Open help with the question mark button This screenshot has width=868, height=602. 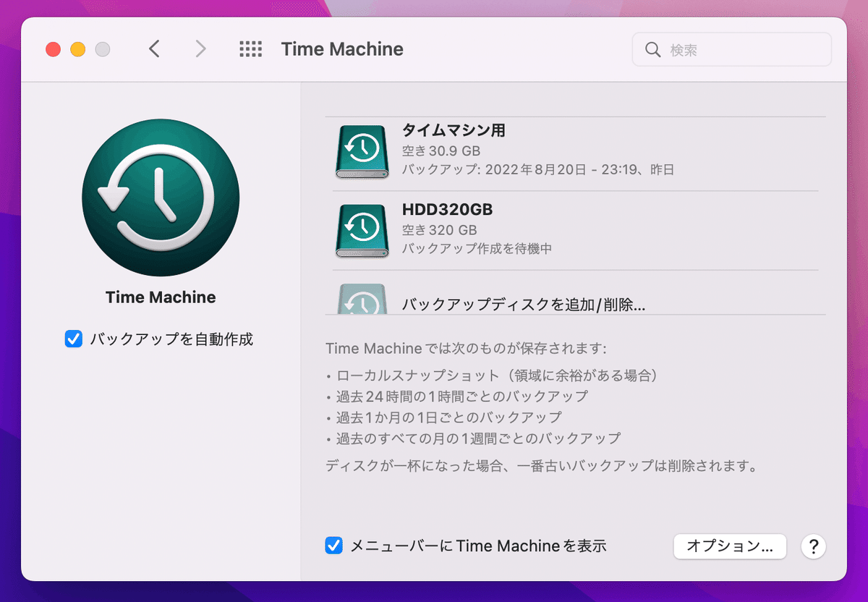pyautogui.click(x=813, y=546)
